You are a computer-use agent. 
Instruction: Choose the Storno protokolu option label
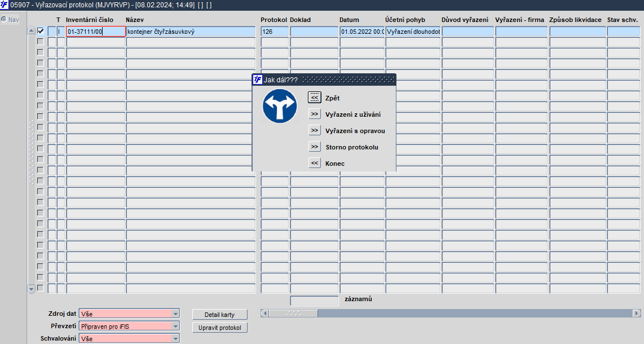(x=351, y=147)
